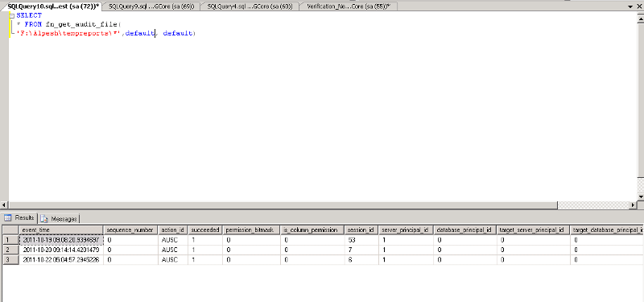Screen dimensions: 644x302
Task: Collapse the SELECT statement outline box
Action: (11, 15)
